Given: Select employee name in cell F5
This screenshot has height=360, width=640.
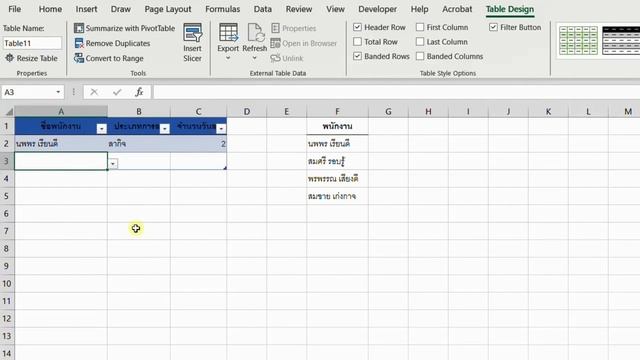Looking at the screenshot, I should pos(337,196).
